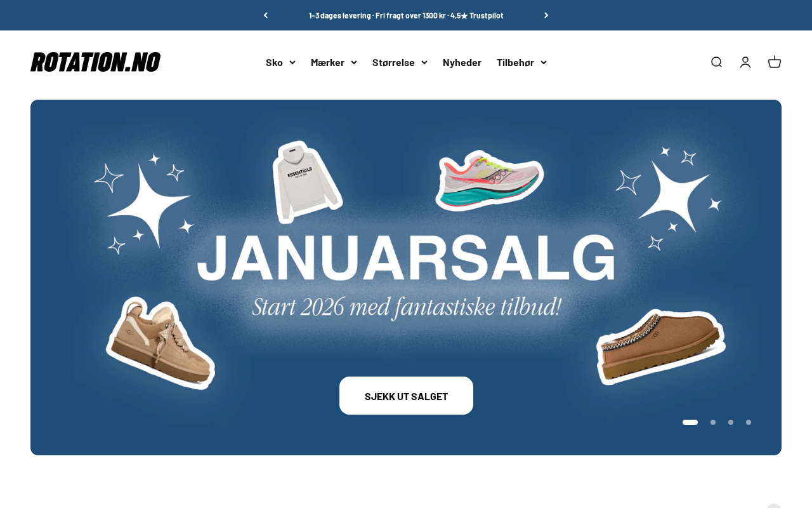The height and width of the screenshot is (508, 812).
Task: Open the Nyheder menu item
Action: click(x=462, y=62)
